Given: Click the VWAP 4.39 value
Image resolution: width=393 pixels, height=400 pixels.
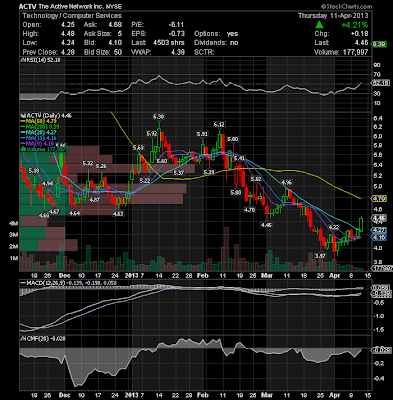Looking at the screenshot, I should pos(178,52).
